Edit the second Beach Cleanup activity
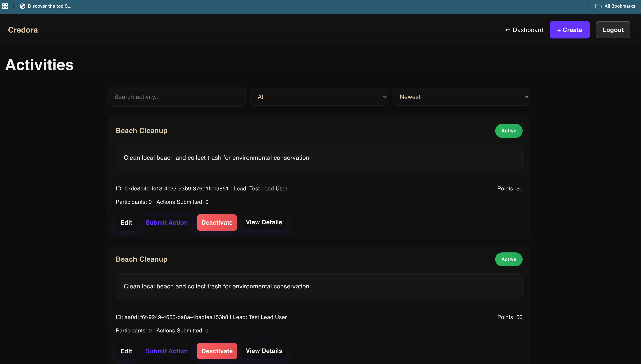The image size is (641, 364). (x=126, y=351)
